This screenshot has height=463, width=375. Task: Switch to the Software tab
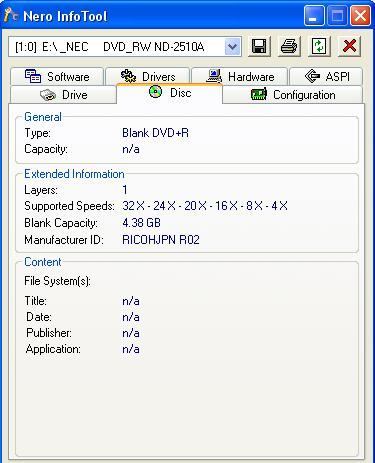pyautogui.click(x=57, y=76)
